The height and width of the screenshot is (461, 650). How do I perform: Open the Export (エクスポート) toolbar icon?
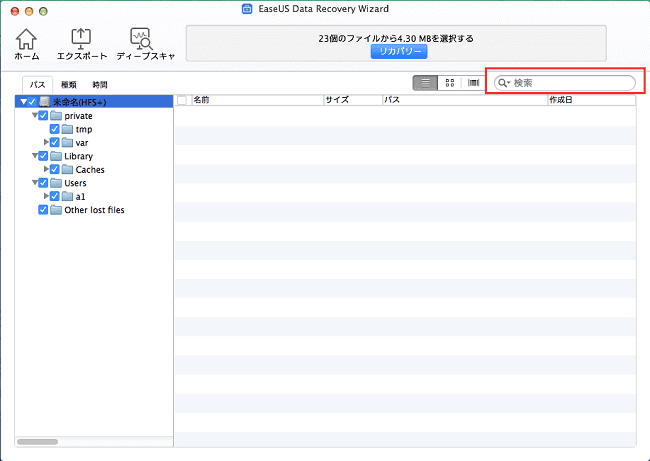tap(81, 39)
